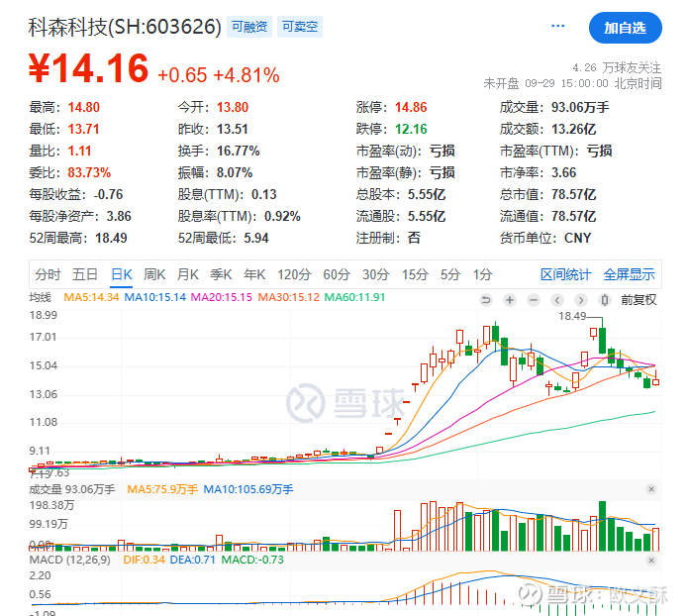Image resolution: width=688 pixels, height=616 pixels.
Task: Open the 全屏显示 link
Action: pos(630,274)
